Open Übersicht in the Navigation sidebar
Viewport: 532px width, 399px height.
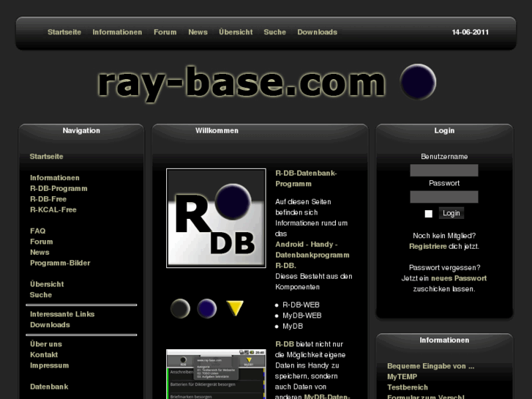(47, 284)
